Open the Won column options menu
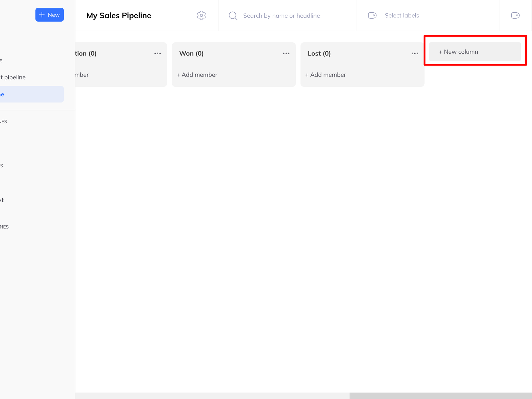The image size is (532, 399). 286,53
